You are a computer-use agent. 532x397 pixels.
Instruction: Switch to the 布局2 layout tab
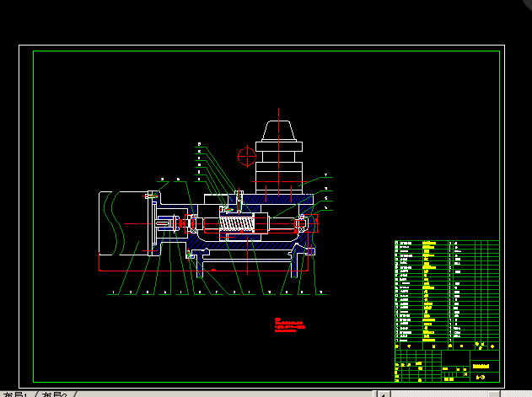[x=54, y=394]
